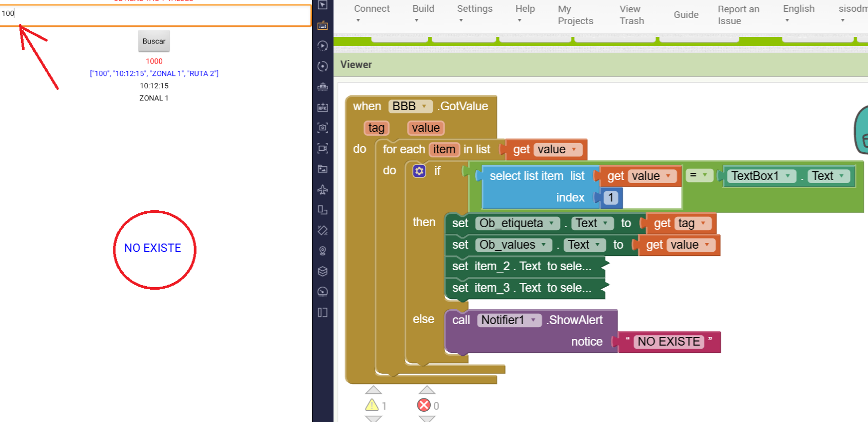Open the Report an Issue link
The height and width of the screenshot is (422, 868).
pos(738,15)
